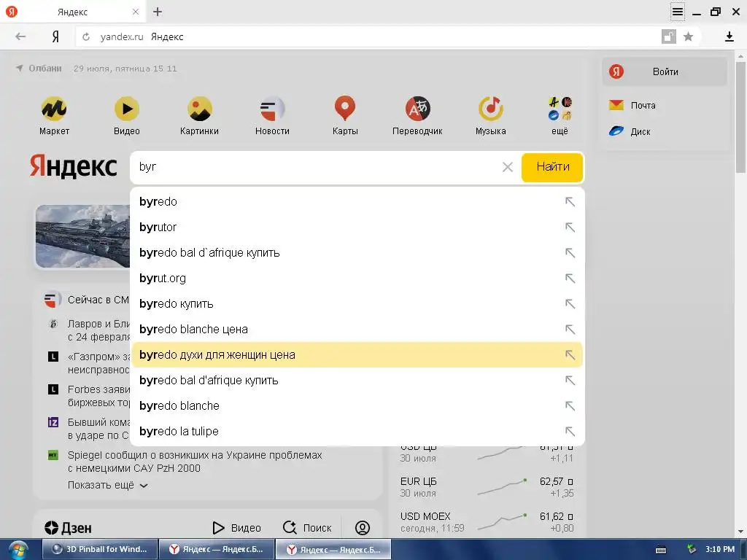Open Дзен Поиск section
747x560 pixels.
(307, 528)
